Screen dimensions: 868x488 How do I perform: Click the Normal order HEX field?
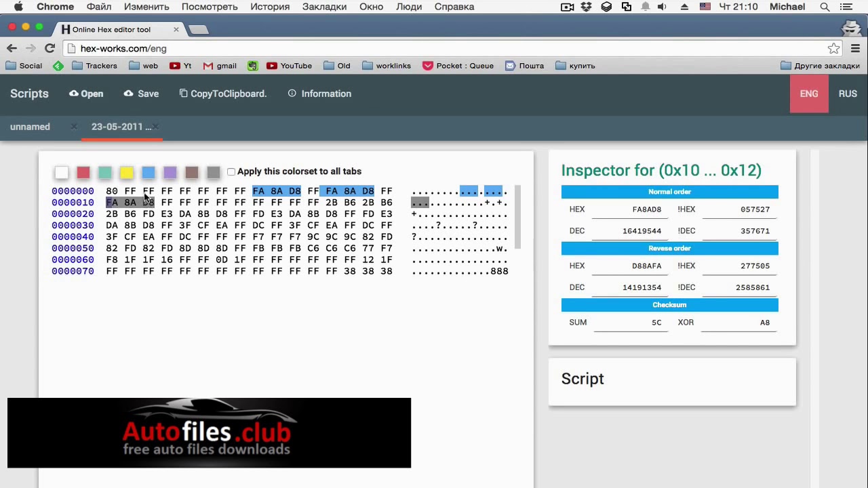pyautogui.click(x=630, y=209)
